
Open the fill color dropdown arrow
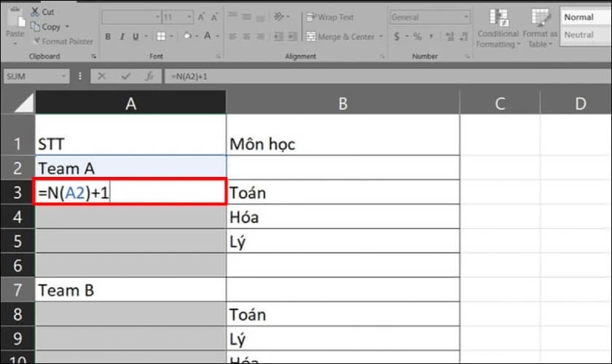coord(197,36)
